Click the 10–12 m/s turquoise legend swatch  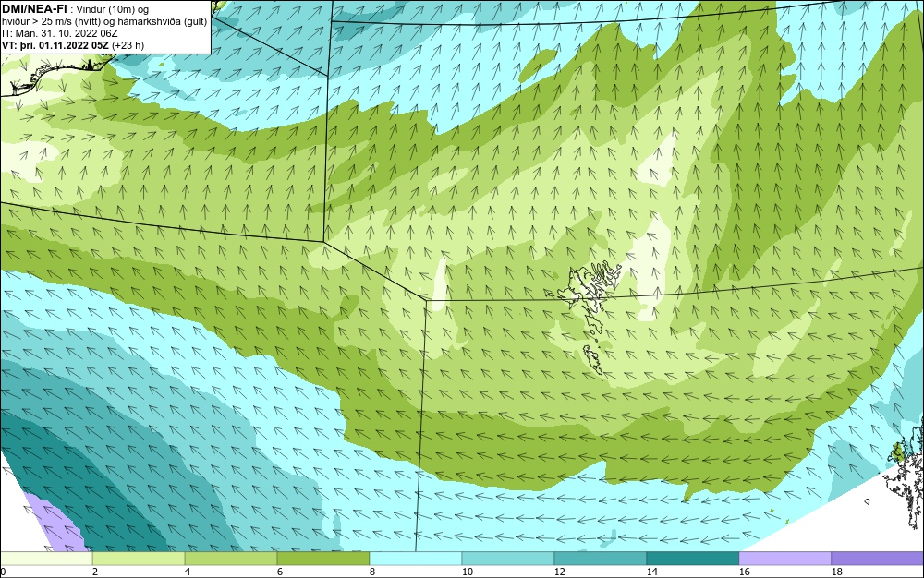[508, 559]
